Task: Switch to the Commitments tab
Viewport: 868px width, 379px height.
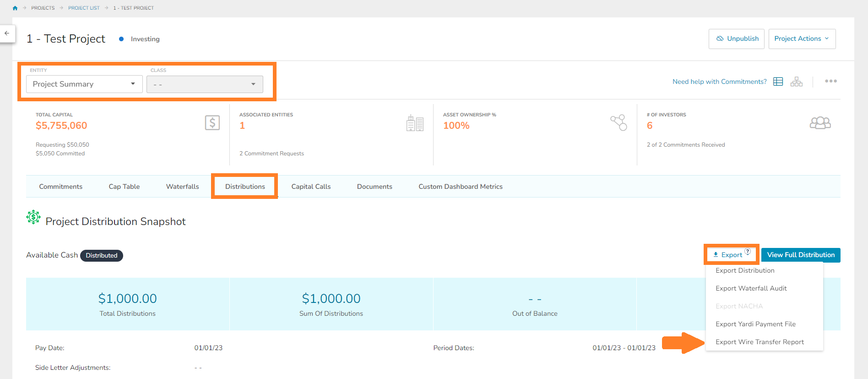Action: (x=61, y=187)
